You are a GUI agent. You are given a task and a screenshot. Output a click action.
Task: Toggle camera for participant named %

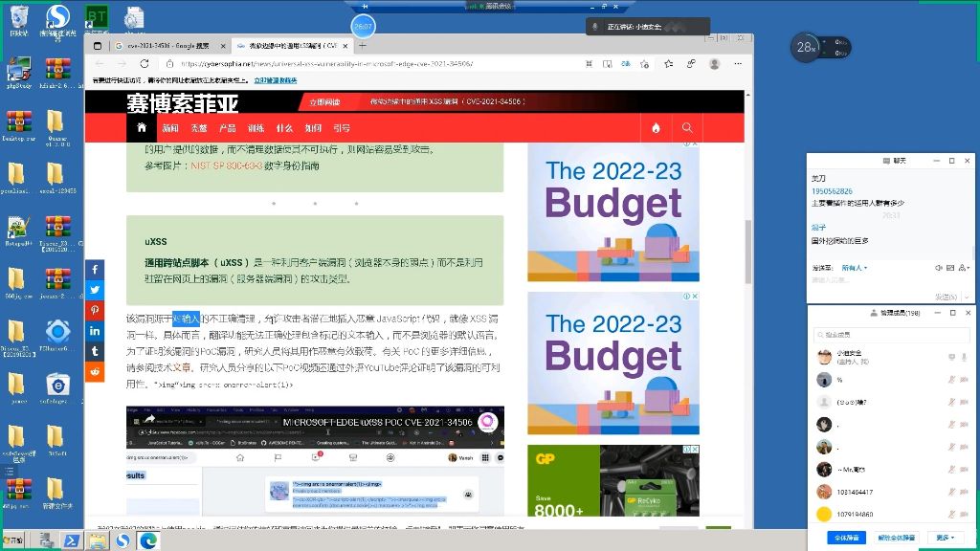click(964, 379)
